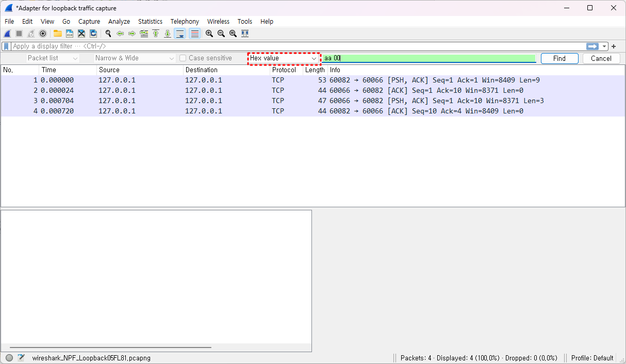Open capture options gear icon
Viewport: 626px width, 364px height.
tap(43, 34)
